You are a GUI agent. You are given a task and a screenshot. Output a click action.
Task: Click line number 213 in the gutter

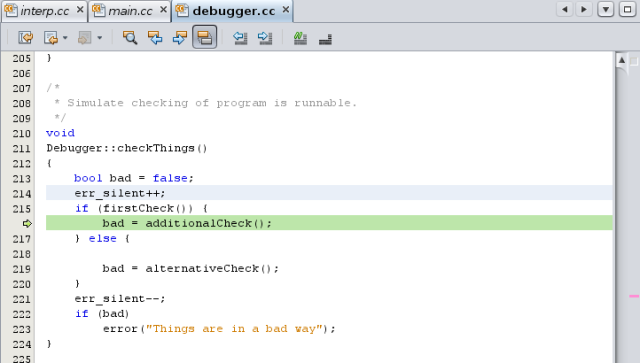tap(22, 179)
